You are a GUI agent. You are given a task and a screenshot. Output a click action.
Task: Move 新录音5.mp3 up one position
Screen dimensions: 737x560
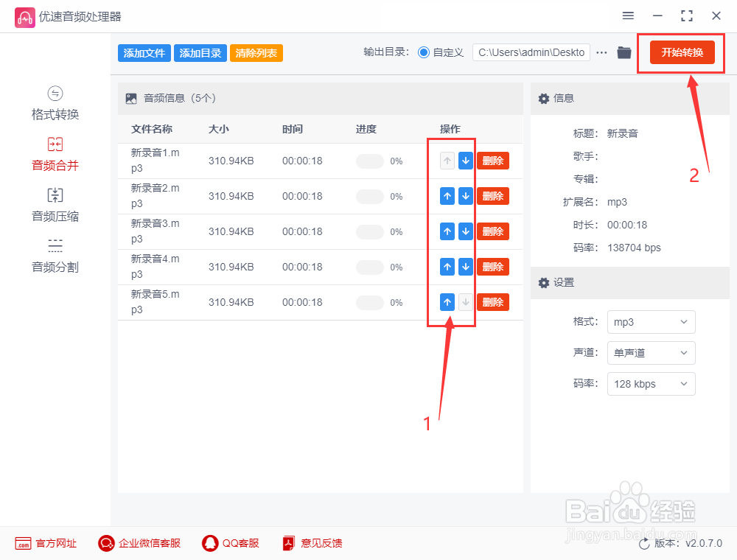point(447,302)
